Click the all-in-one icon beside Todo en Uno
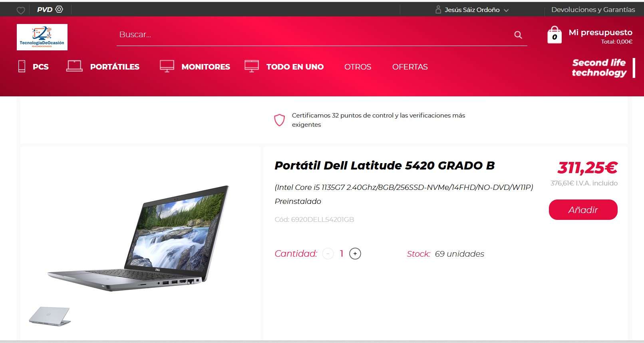644x343 pixels. (252, 66)
